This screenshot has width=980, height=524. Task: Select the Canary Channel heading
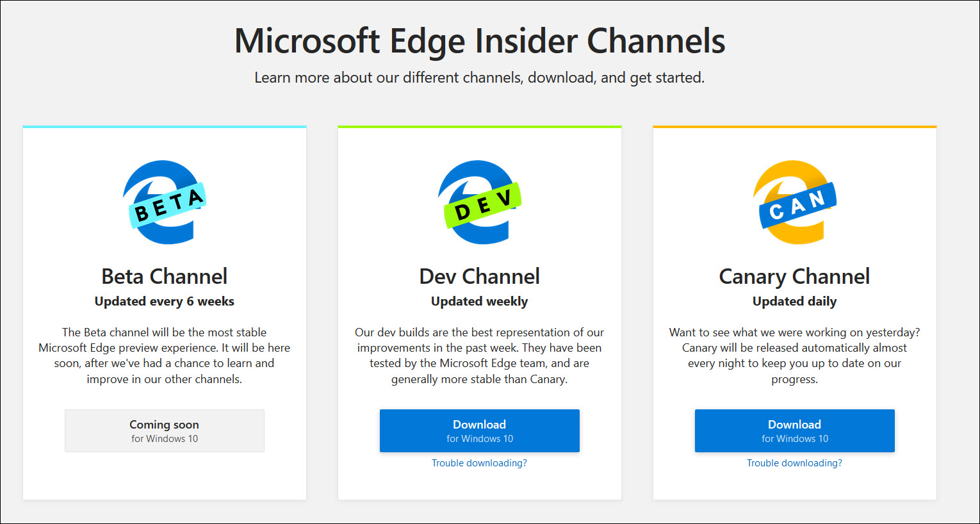(795, 277)
